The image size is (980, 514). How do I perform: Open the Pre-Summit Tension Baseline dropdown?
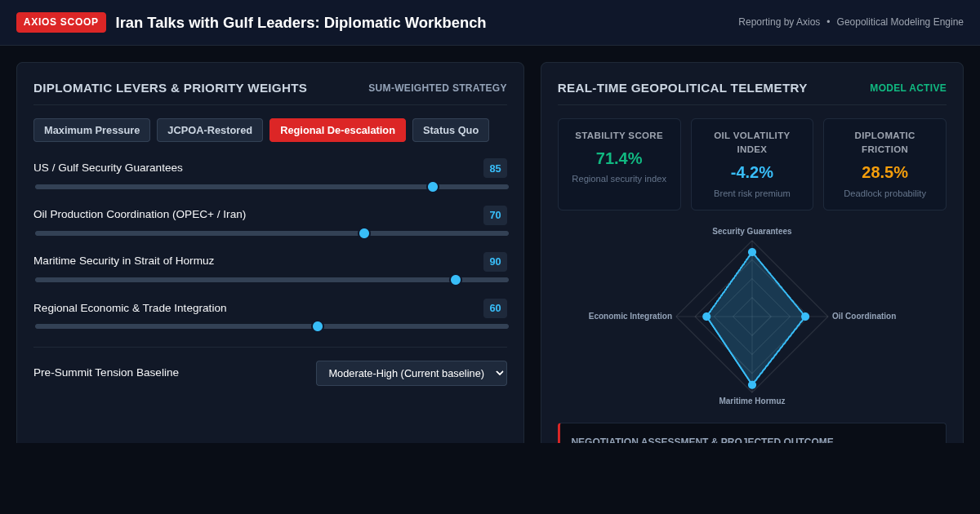point(412,373)
